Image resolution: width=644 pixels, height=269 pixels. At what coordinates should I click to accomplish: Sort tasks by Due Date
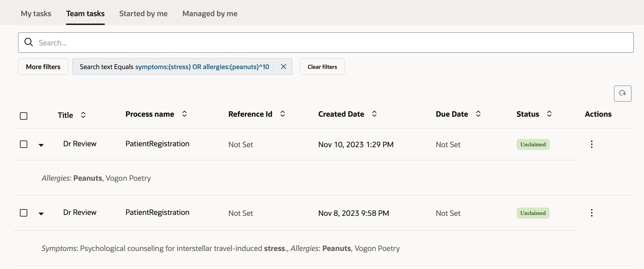click(478, 114)
